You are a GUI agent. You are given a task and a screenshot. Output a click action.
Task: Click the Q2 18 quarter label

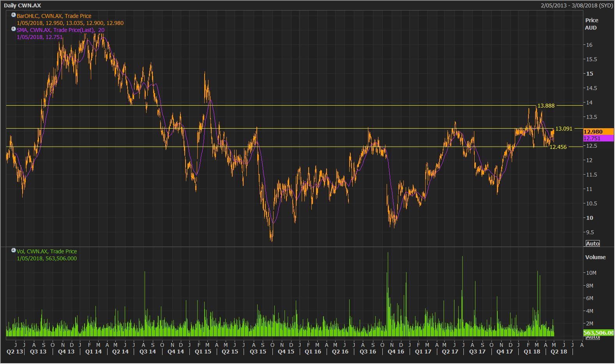pyautogui.click(x=559, y=352)
